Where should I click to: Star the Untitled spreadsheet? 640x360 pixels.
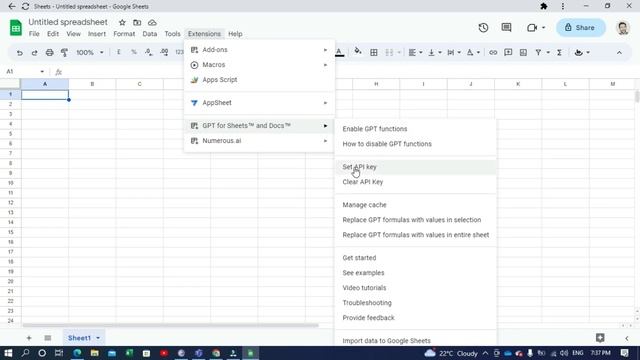122,22
